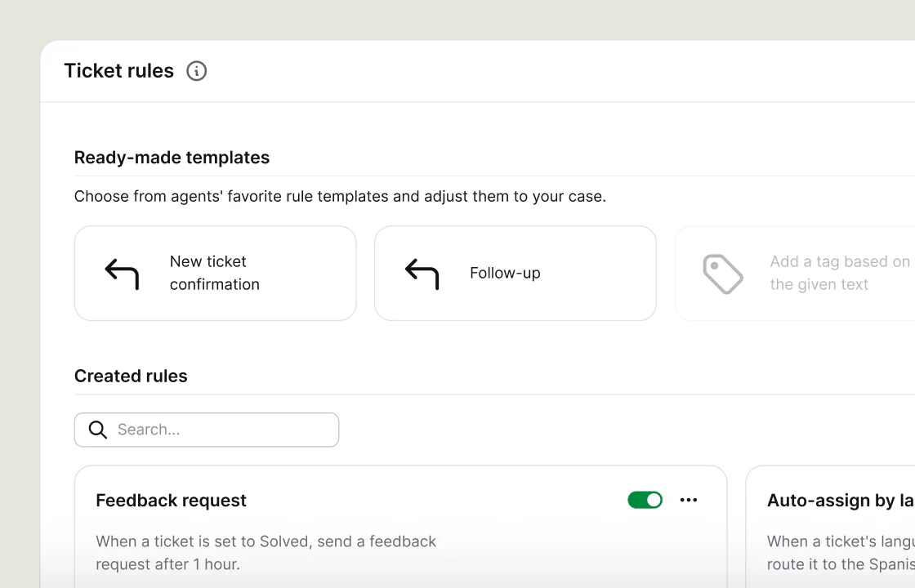Choose the Follow-up template card

click(x=516, y=273)
